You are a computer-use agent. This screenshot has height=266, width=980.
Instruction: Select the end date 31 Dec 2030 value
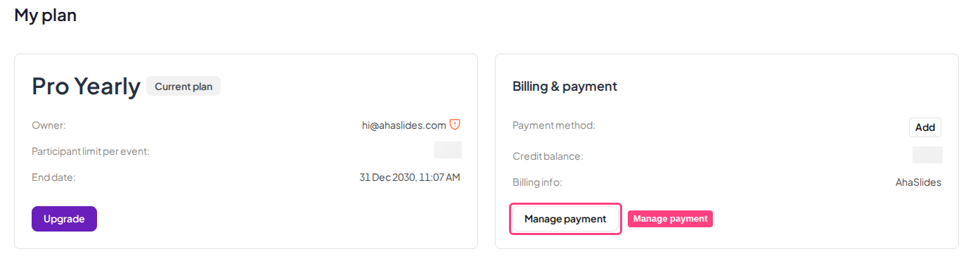pyautogui.click(x=410, y=177)
